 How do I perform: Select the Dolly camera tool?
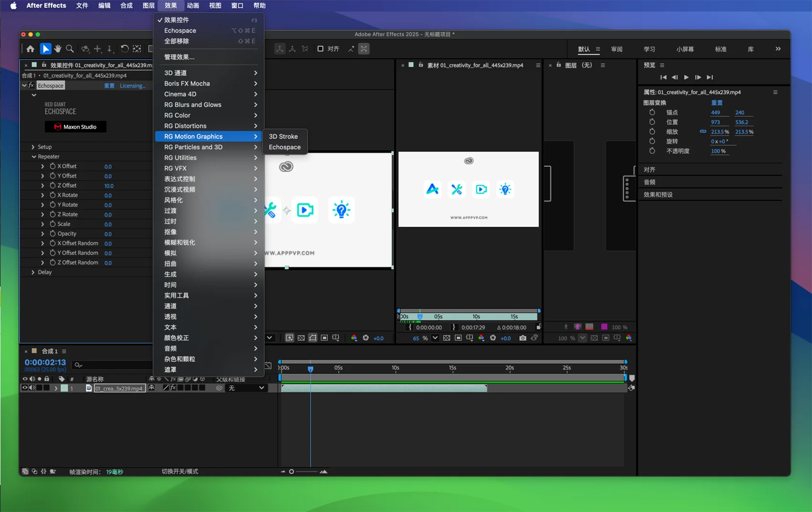click(x=109, y=49)
